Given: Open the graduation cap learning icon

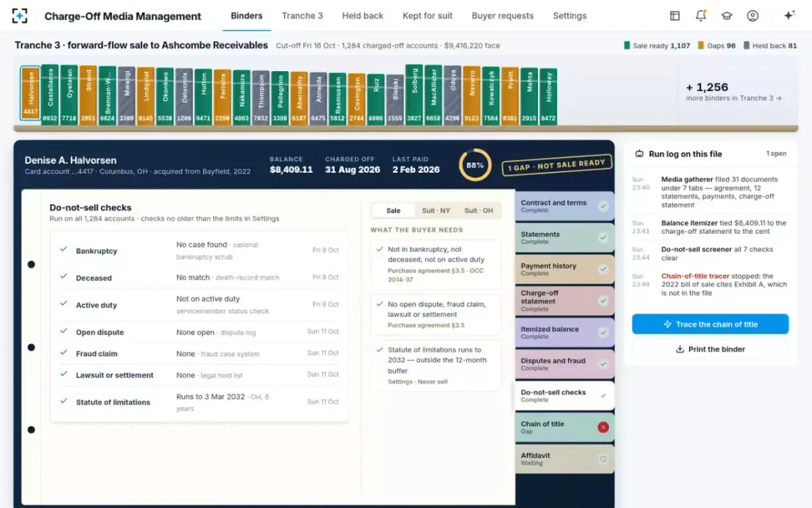Looking at the screenshot, I should pos(727,16).
